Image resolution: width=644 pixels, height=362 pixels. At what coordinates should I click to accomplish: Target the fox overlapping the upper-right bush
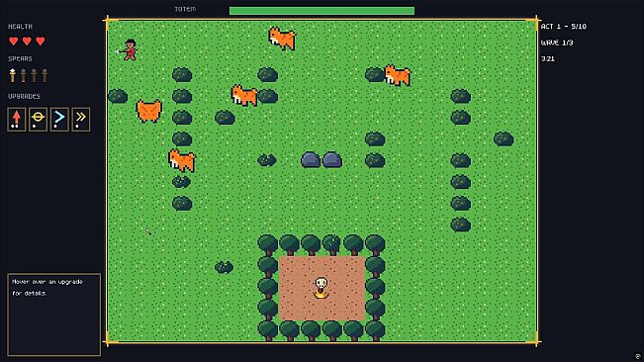[397, 75]
